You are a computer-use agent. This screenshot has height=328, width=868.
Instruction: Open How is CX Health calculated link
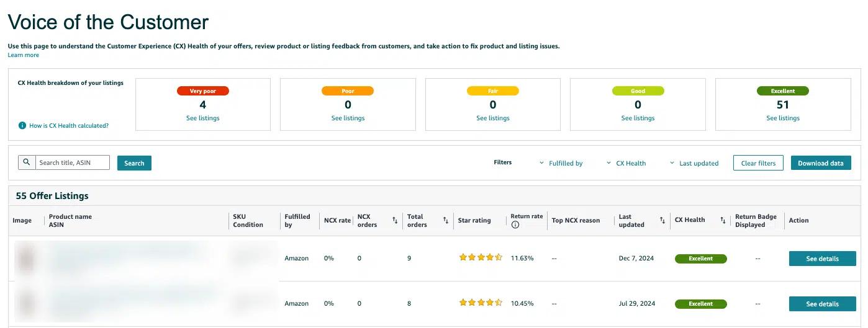coord(69,125)
